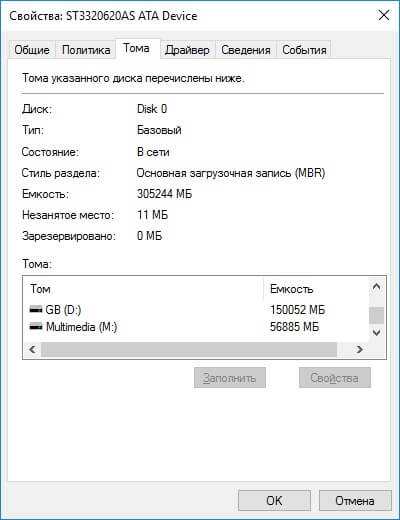Click the volume list scroll up arrow
This screenshot has width=400, height=520.
point(376,286)
